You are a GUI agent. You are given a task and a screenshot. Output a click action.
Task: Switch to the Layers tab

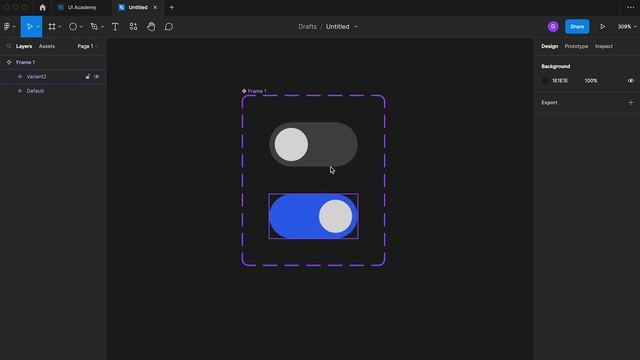[24, 46]
